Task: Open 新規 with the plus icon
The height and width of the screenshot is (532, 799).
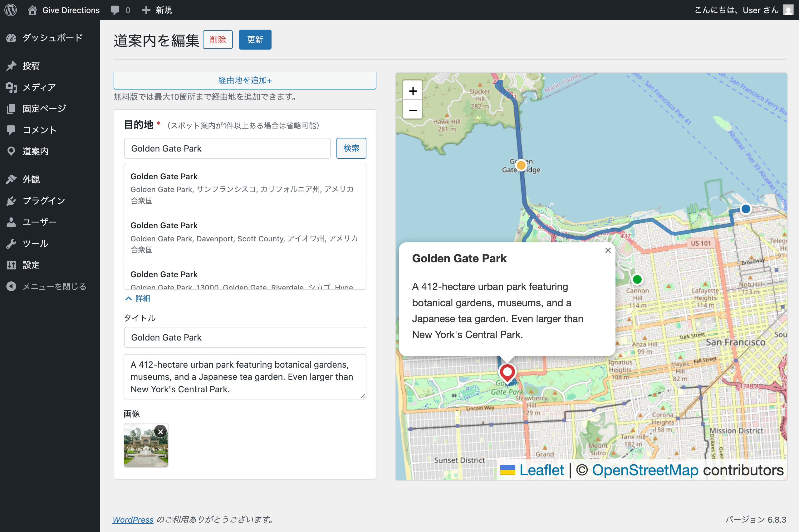Action: click(157, 10)
